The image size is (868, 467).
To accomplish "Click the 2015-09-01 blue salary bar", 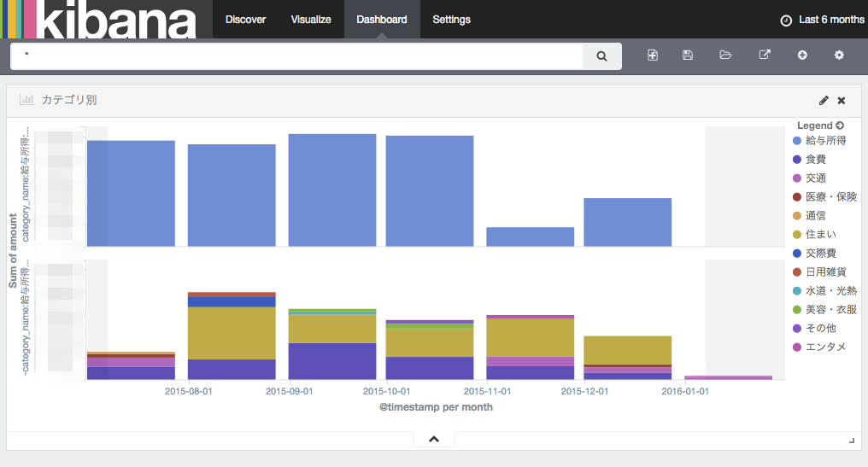I will [332, 190].
